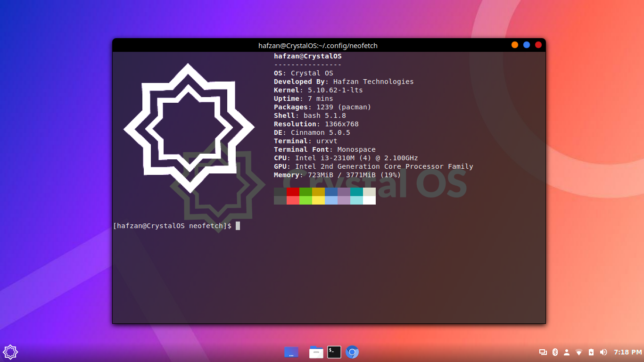Click the "Shell: bash 5.1.8" line
This screenshot has height=362, width=644.
click(x=310, y=115)
